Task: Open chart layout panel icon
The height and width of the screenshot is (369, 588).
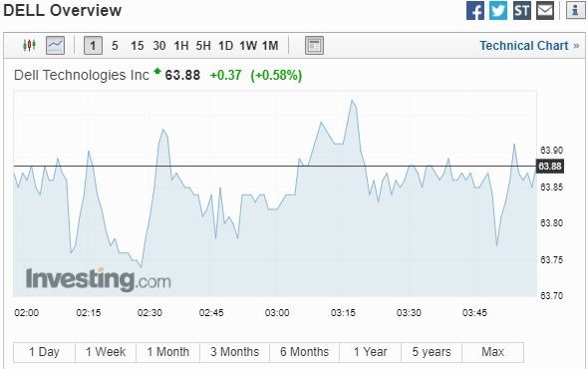Action: (x=314, y=46)
